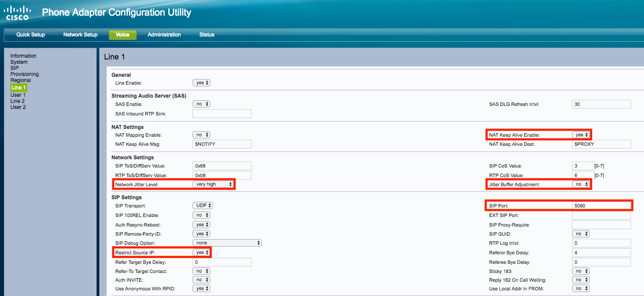Open the Line Enable dropdown
This screenshot has width=644, height=296.
[x=201, y=82]
